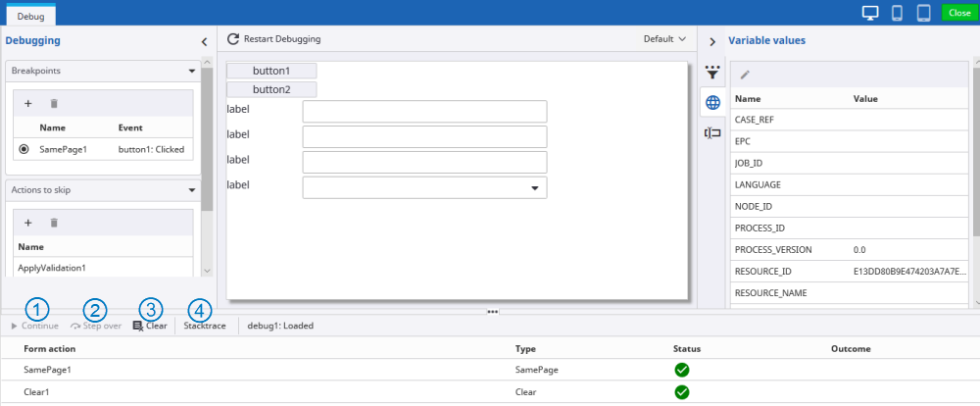
Task: Click trash icon in Actions to skip
Action: pos(54,224)
